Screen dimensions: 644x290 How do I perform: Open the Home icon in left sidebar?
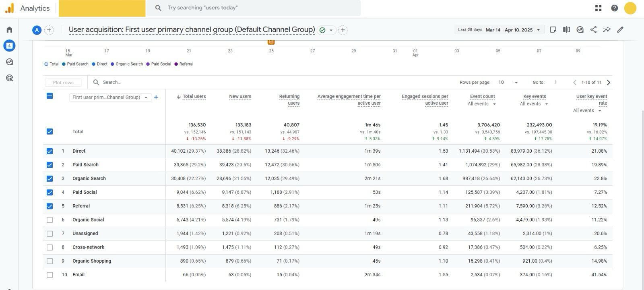[x=9, y=30]
